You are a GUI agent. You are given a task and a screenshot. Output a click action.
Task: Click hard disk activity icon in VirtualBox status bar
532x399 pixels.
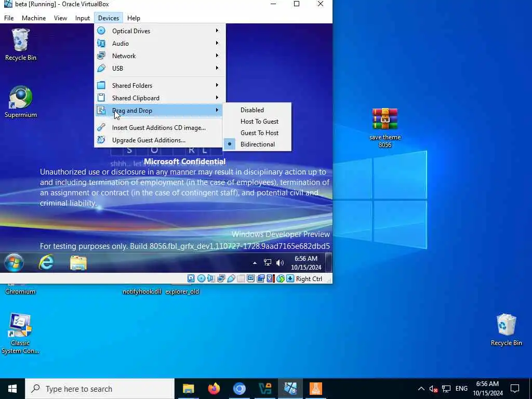pos(191,278)
